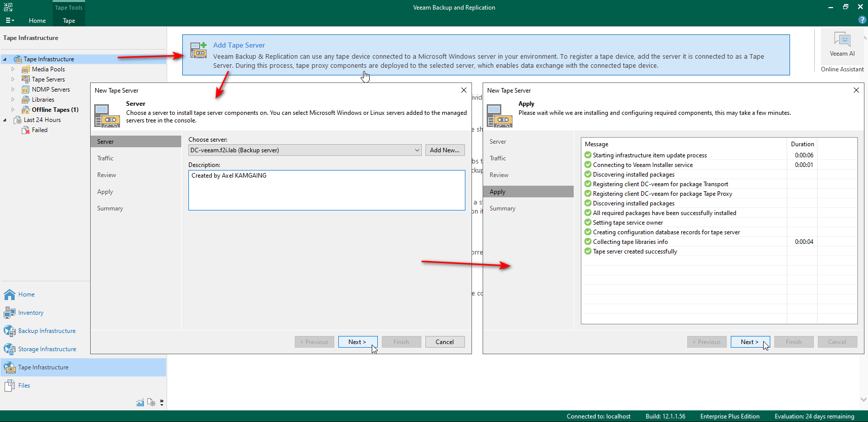Click the Message column header

[x=684, y=144]
